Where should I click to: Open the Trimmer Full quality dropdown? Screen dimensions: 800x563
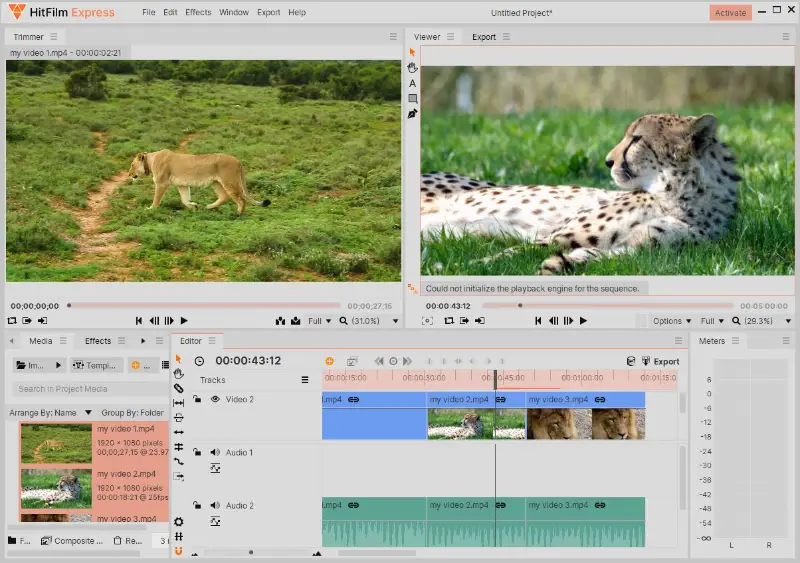pyautogui.click(x=320, y=321)
